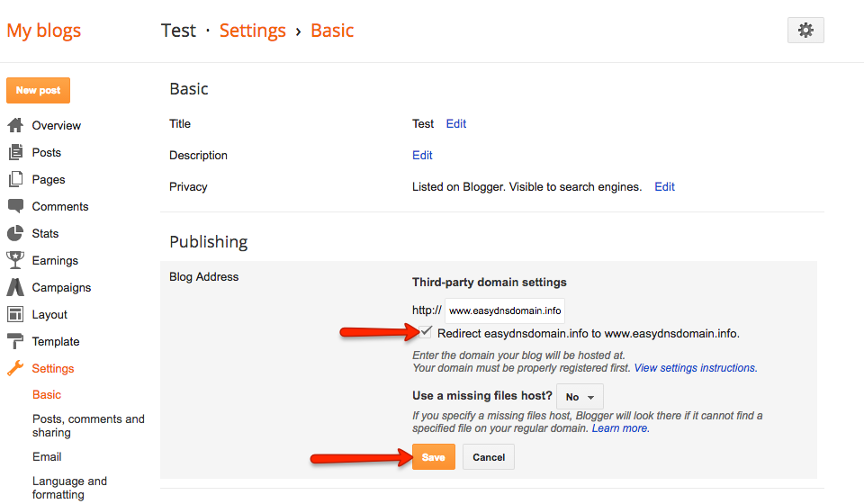Click the Overview house icon

tap(15, 125)
